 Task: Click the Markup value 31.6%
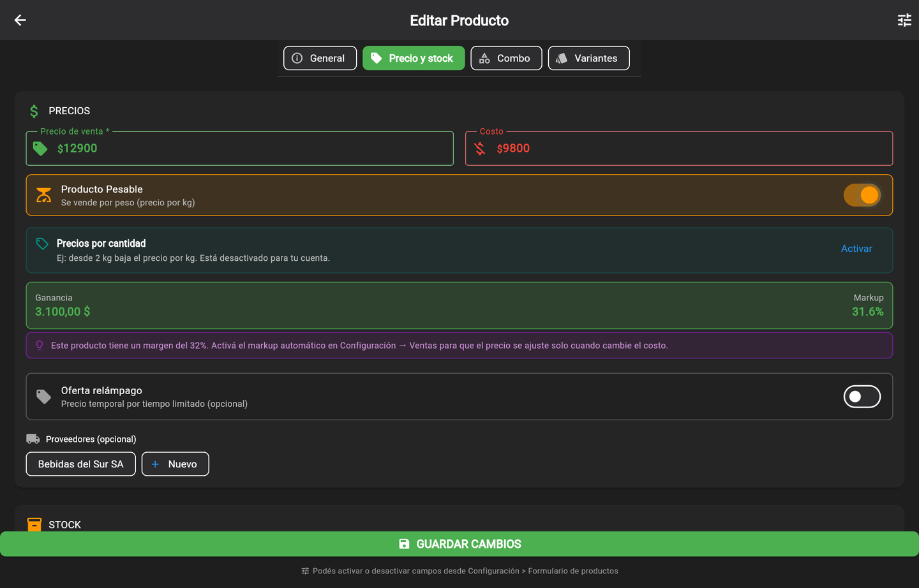click(x=868, y=312)
